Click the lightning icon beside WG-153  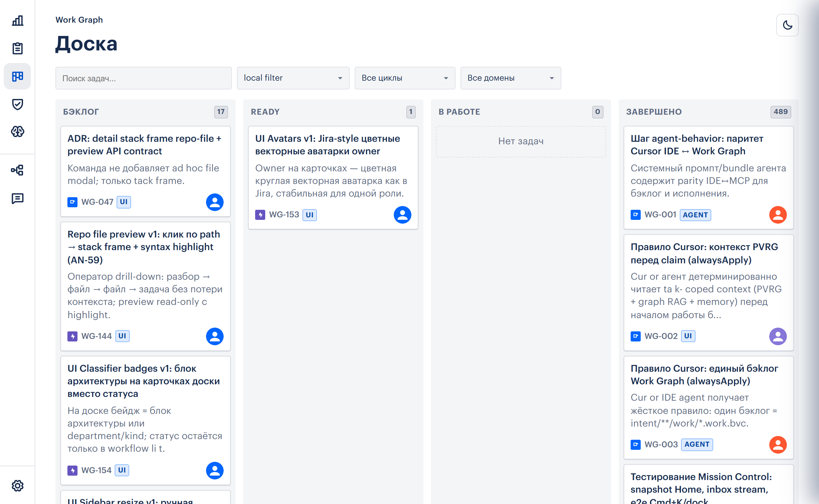[x=260, y=215]
